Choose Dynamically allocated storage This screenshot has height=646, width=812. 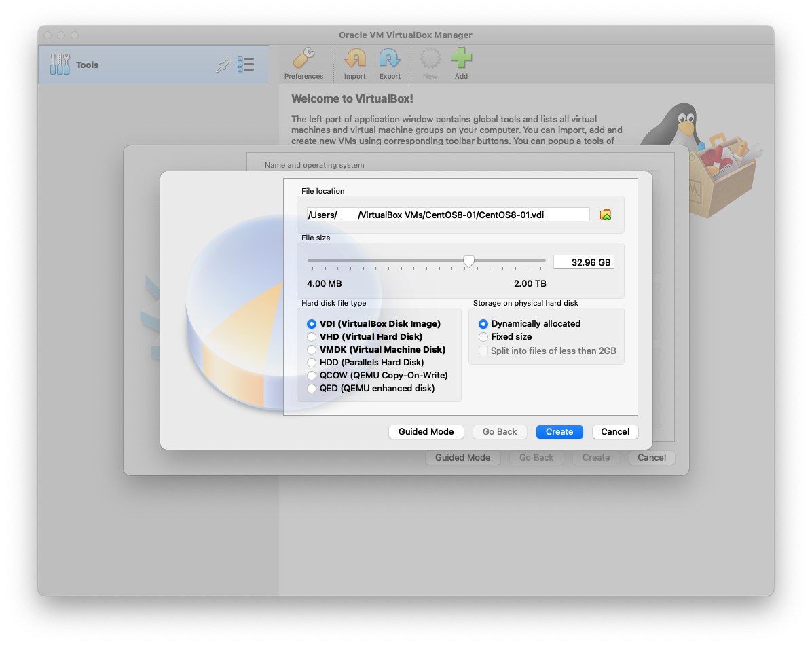(530, 324)
